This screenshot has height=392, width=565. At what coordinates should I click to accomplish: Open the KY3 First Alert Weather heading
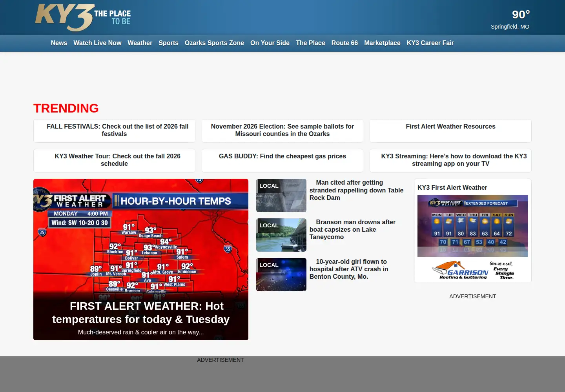click(452, 188)
